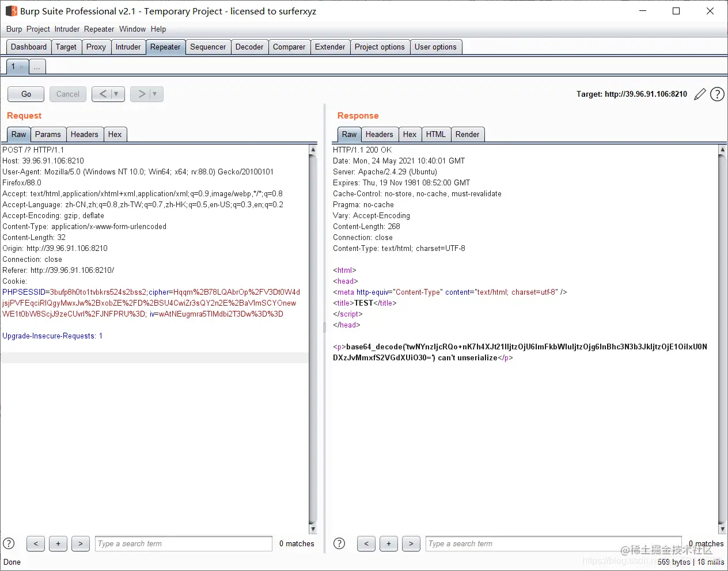Viewport: 728px width, 571px height.
Task: Click 'Done' status bar text
Action: (12, 562)
